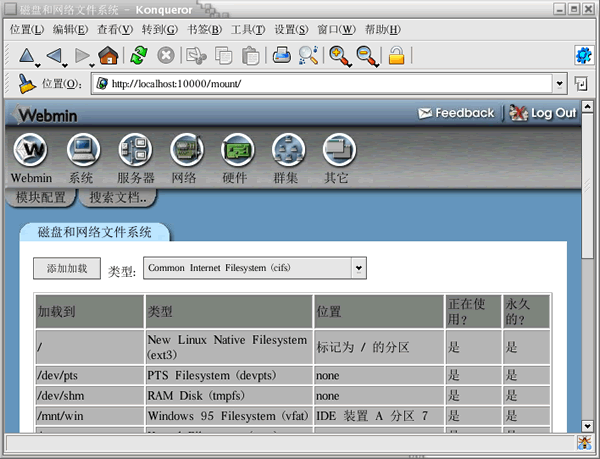The width and height of the screenshot is (600, 459).
Task: Copy selection with the Copy icon
Action: tap(223, 55)
